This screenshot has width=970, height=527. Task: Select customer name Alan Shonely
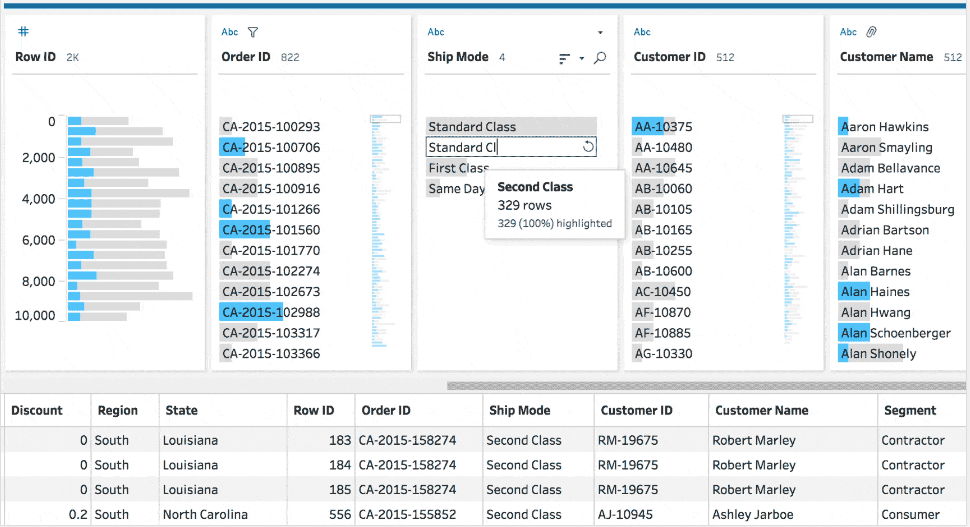tap(878, 353)
